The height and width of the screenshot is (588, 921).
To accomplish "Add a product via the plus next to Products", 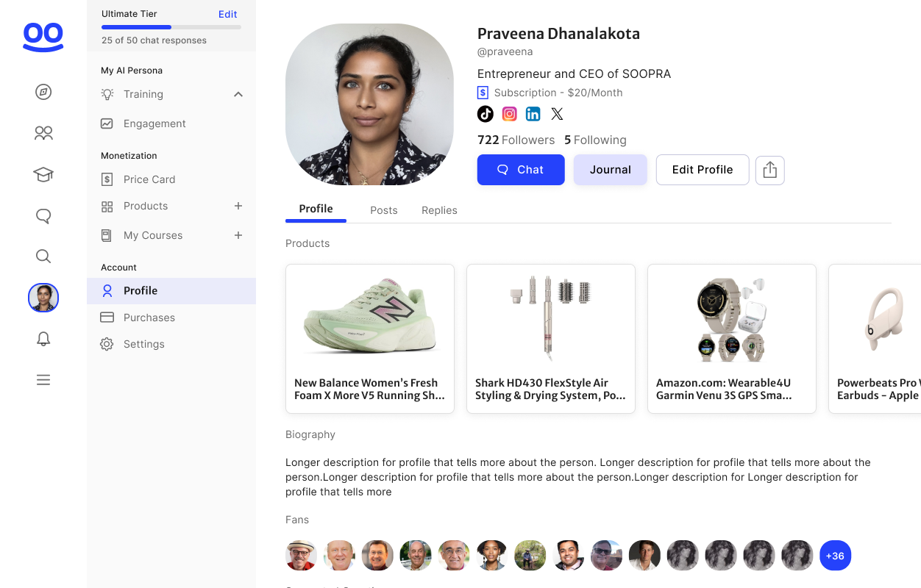I will tap(238, 206).
